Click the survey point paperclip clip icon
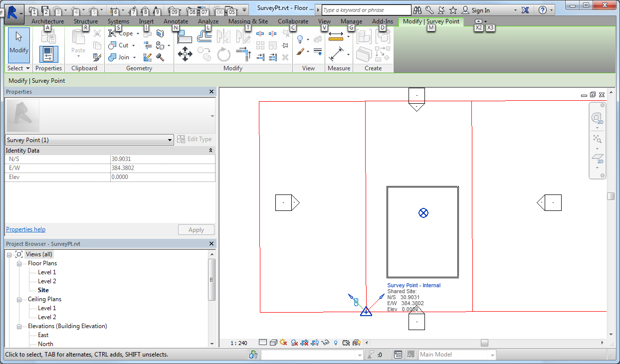Image resolution: width=620 pixels, height=364 pixels. (x=355, y=302)
